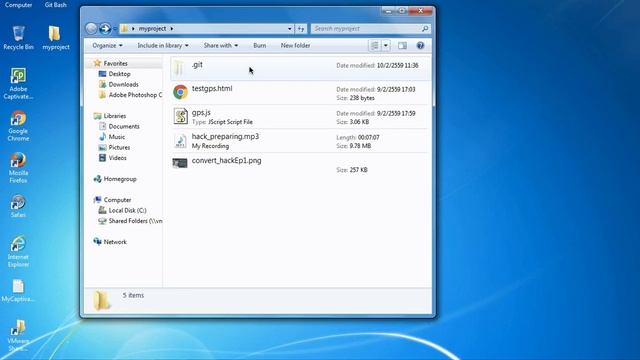The image size is (640, 360).
Task: Open the Videos library
Action: tap(118, 158)
